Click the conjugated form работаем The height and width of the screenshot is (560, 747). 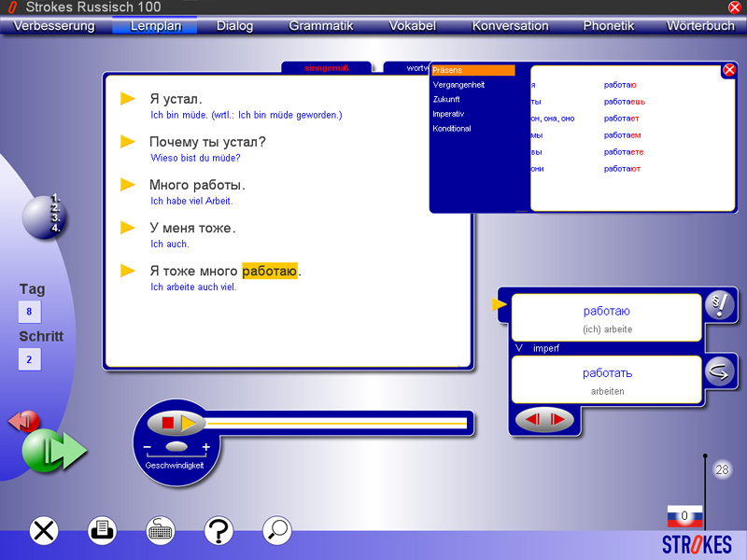pos(622,135)
